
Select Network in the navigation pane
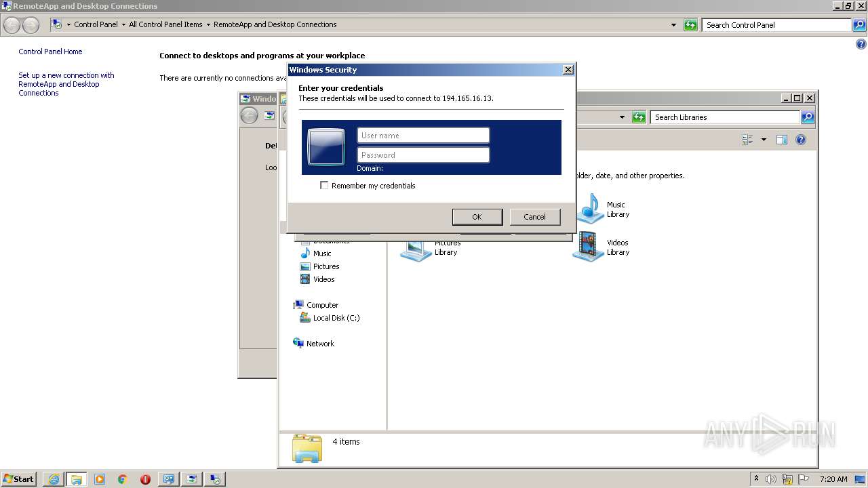pyautogui.click(x=314, y=344)
